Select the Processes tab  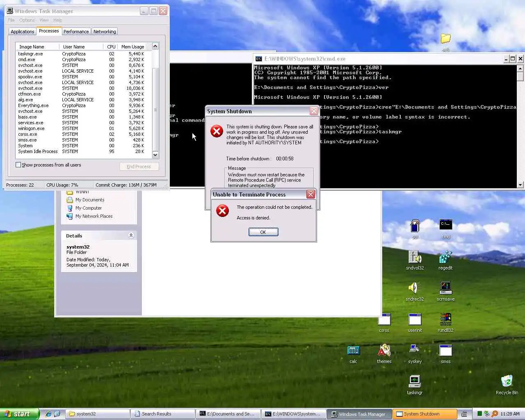[49, 31]
